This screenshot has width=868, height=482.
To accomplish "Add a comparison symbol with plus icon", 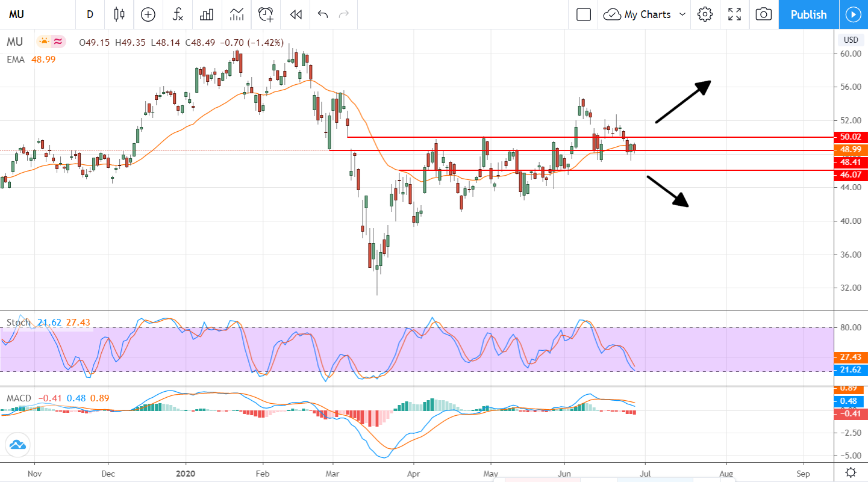I will tap(148, 14).
